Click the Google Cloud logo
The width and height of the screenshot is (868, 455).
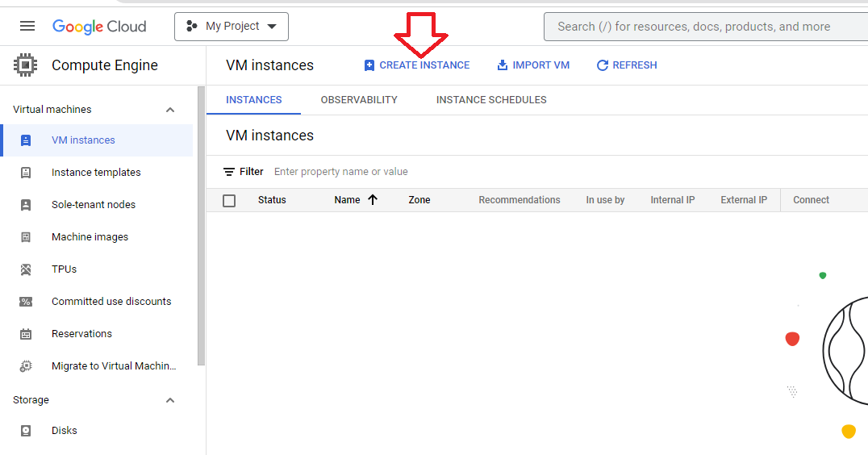[x=99, y=27]
